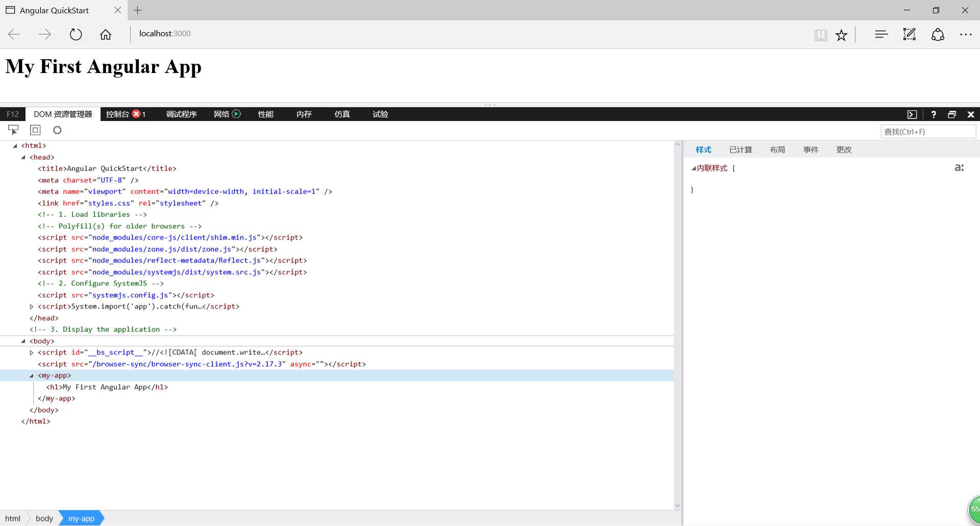
Task: Click the console error badge
Action: point(136,114)
